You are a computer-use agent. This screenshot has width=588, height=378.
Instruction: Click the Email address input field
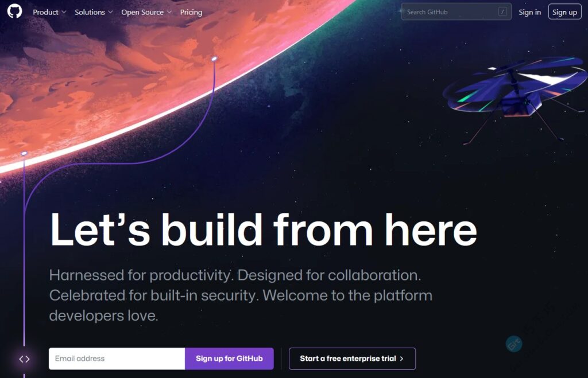pyautogui.click(x=117, y=358)
